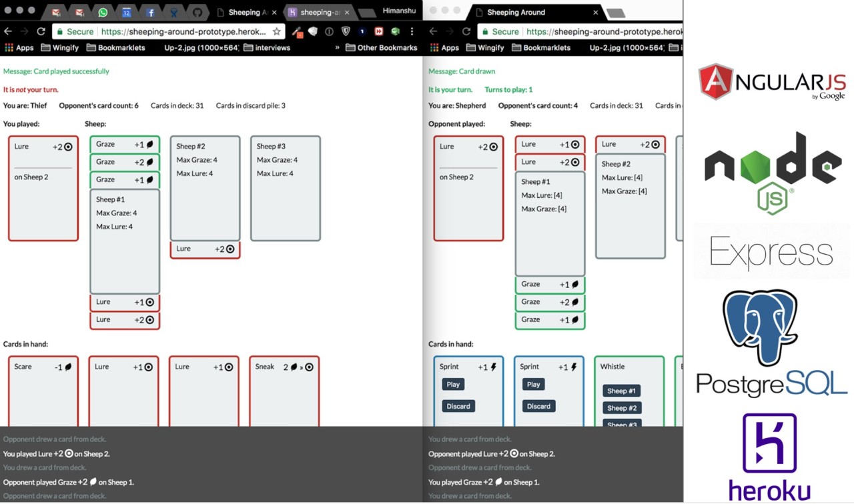This screenshot has height=504, width=854.
Task: Open the Facebook pinned tab
Action: click(x=150, y=12)
